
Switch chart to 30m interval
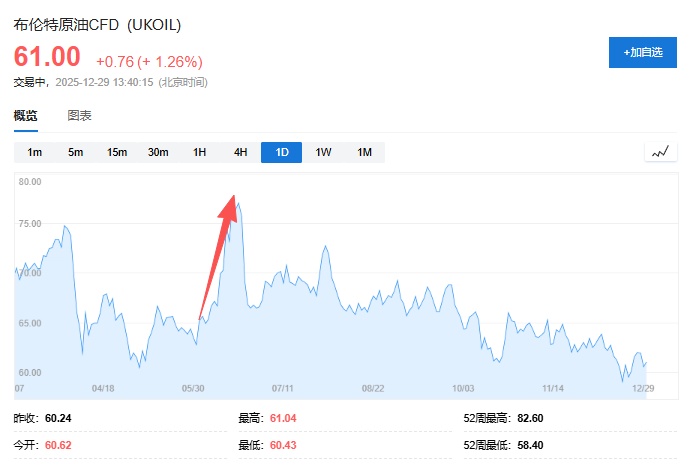158,152
